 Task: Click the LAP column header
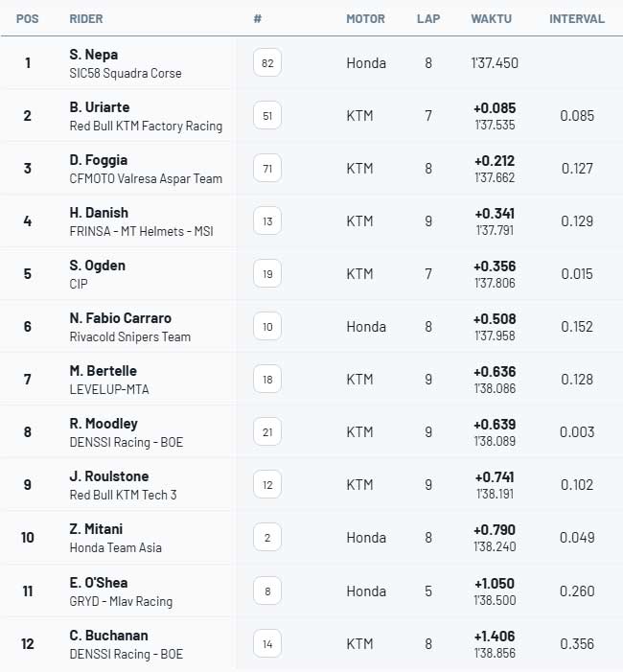click(428, 19)
